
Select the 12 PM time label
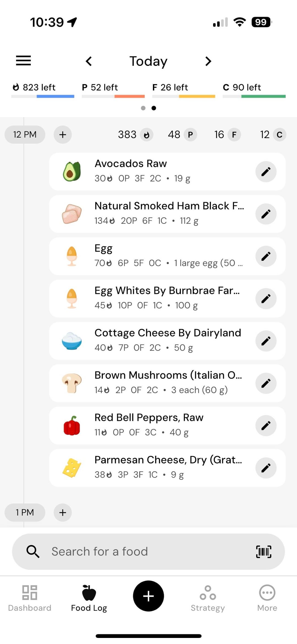[x=25, y=135]
